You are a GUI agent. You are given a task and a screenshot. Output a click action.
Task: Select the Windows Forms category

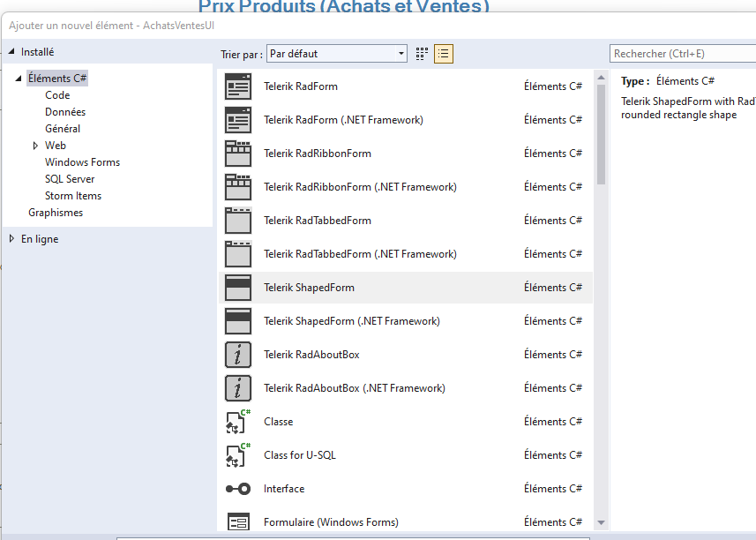[x=82, y=161]
